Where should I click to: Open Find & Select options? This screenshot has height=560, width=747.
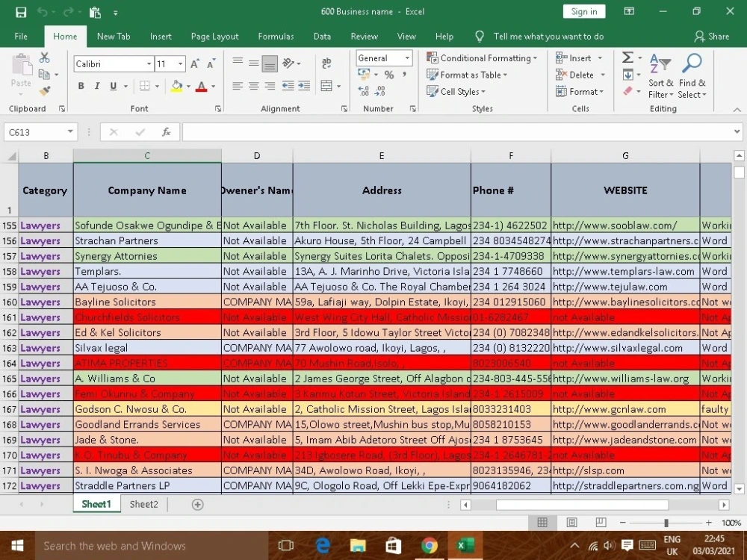point(692,76)
